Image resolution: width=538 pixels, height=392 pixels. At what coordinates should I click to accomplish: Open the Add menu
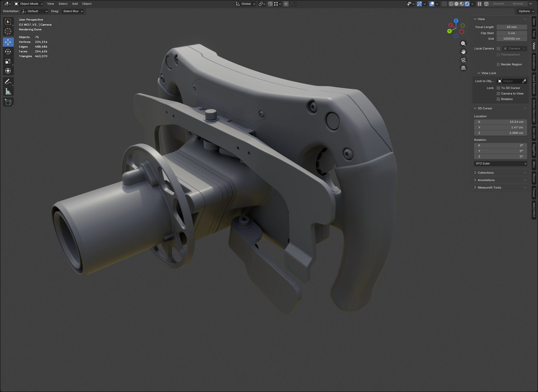click(75, 4)
